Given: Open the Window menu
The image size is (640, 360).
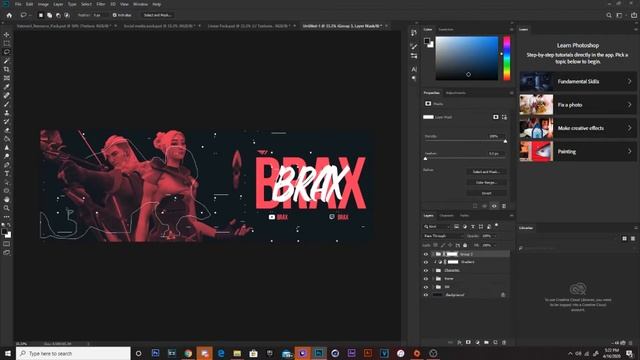Looking at the screenshot, I should click(140, 4).
